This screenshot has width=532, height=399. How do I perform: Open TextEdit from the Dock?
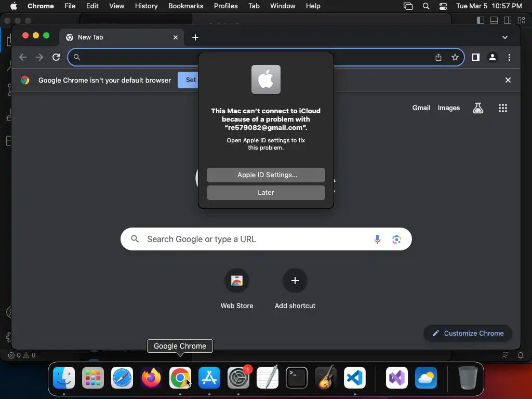268,378
